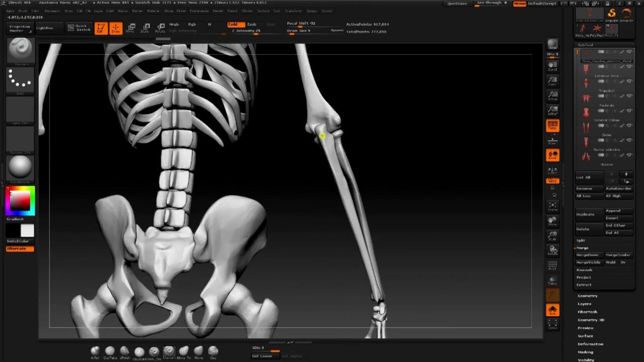This screenshot has width=644, height=362.
Task: Select the Move transform tool in top shelf
Action: pos(130,28)
